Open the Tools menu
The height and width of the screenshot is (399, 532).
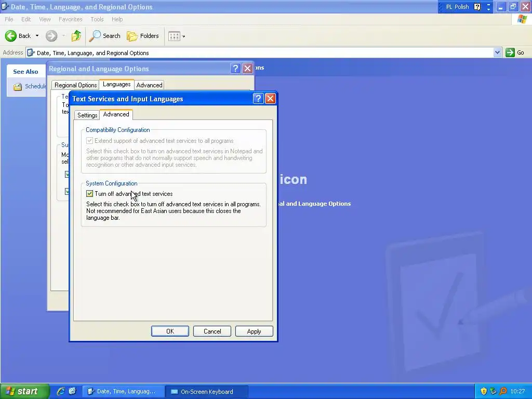(97, 19)
